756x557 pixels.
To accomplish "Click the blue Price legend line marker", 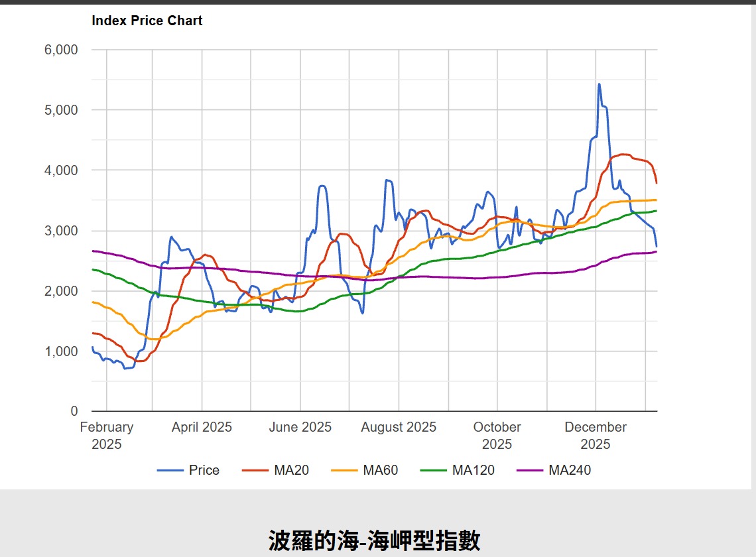I will (170, 470).
